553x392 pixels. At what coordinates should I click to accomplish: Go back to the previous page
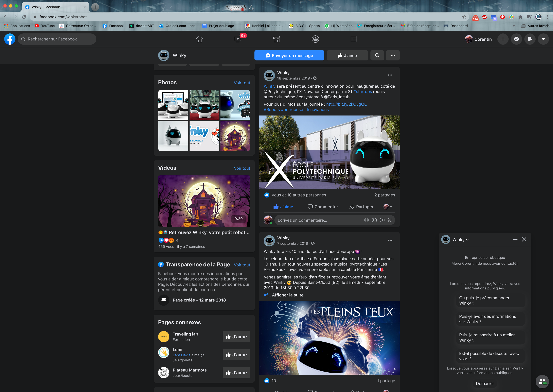(6, 17)
